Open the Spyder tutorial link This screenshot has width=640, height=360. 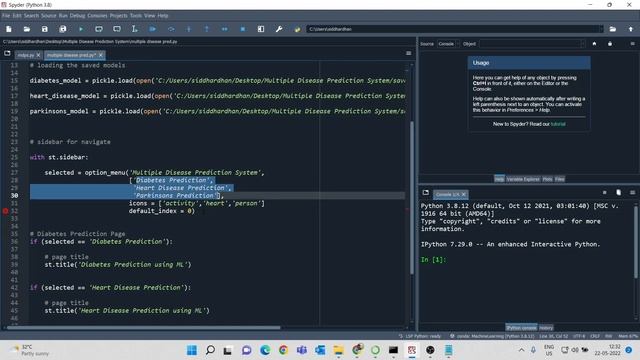coord(558,124)
